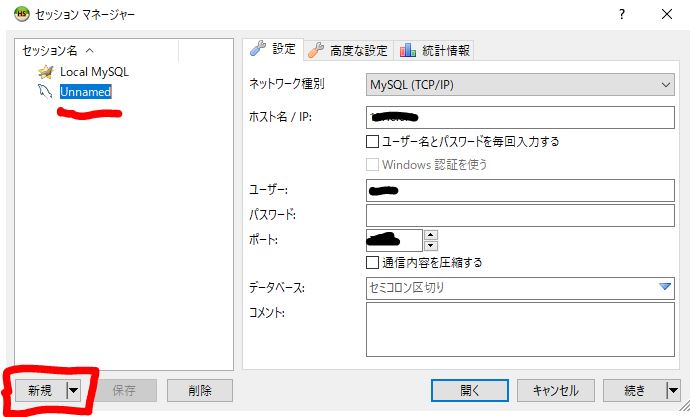Click the 保存 button
This screenshot has width=690, height=417.
tap(124, 390)
